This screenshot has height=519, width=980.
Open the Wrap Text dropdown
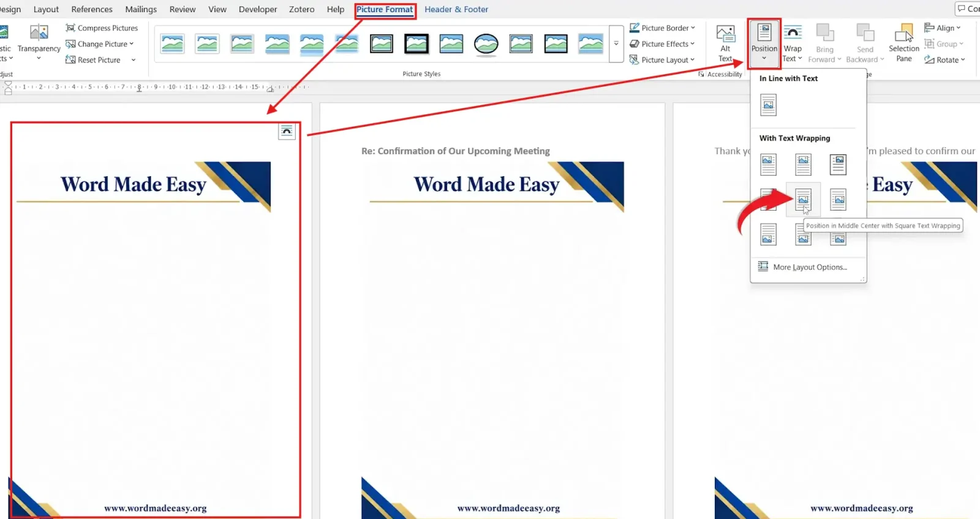[x=793, y=43]
